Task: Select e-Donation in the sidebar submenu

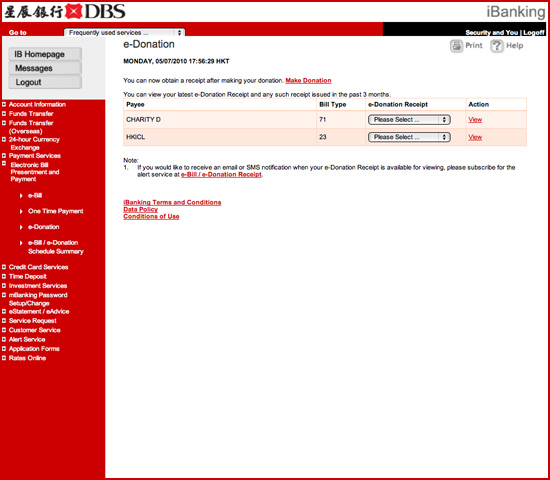Action: (x=43, y=227)
